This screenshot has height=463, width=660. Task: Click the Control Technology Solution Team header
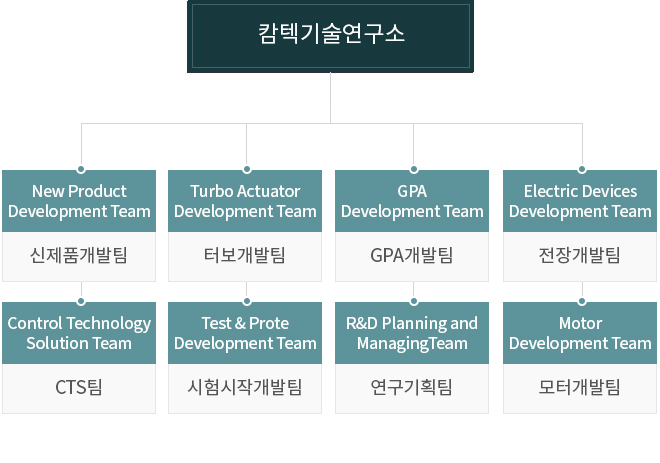tap(79, 333)
